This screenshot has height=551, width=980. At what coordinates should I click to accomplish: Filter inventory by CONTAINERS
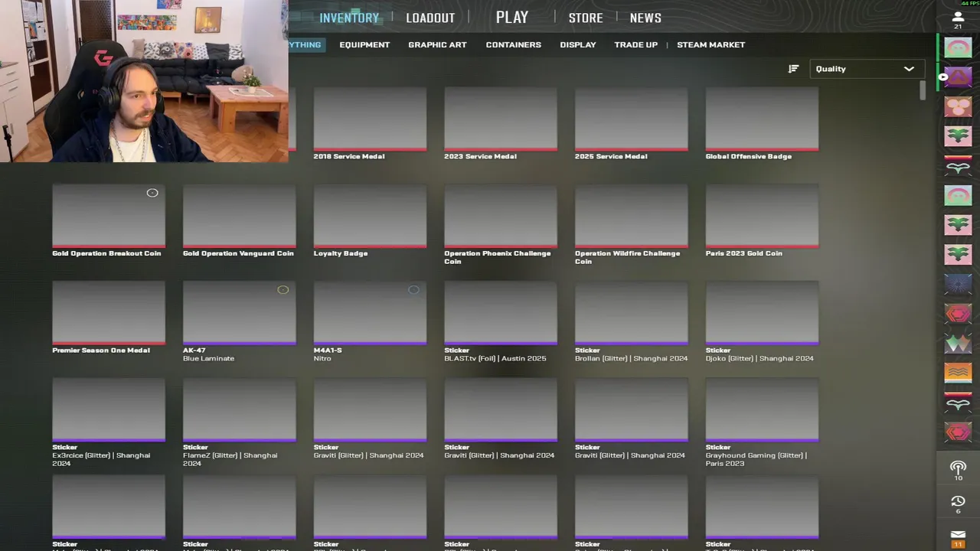coord(514,44)
